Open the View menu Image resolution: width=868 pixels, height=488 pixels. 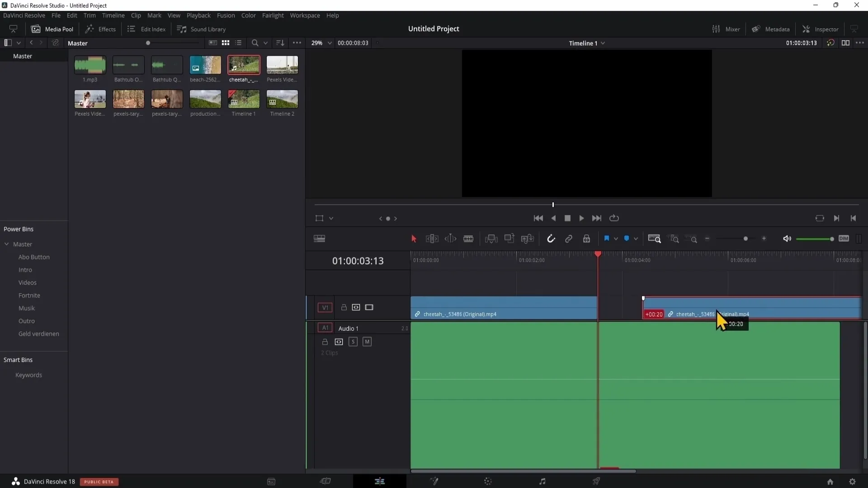click(x=174, y=15)
